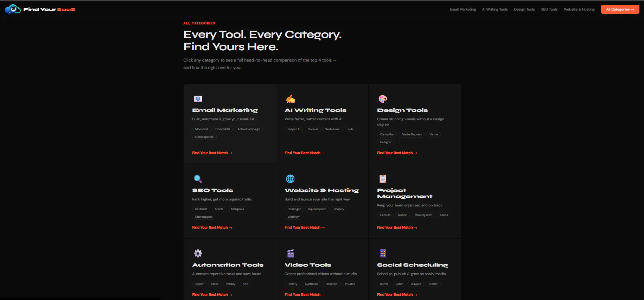644x300 pixels.
Task: Click the Video Tools card heading
Action: (308, 265)
